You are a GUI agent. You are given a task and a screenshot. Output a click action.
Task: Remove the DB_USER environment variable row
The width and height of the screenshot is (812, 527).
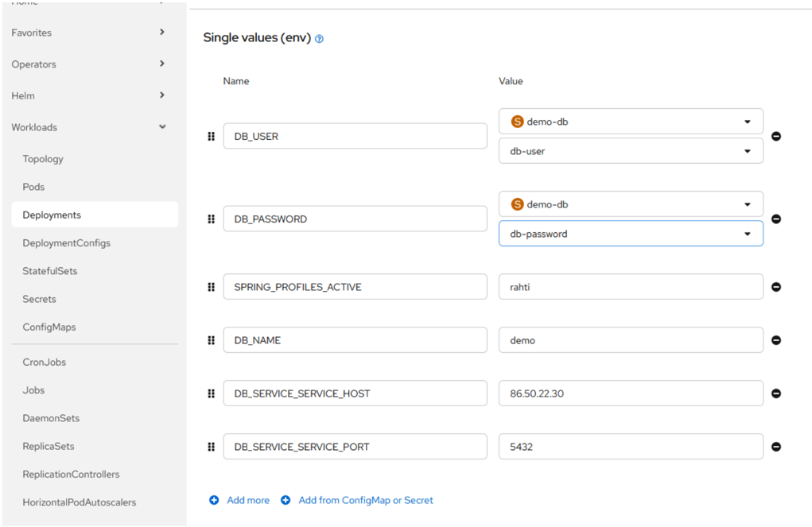tap(776, 136)
